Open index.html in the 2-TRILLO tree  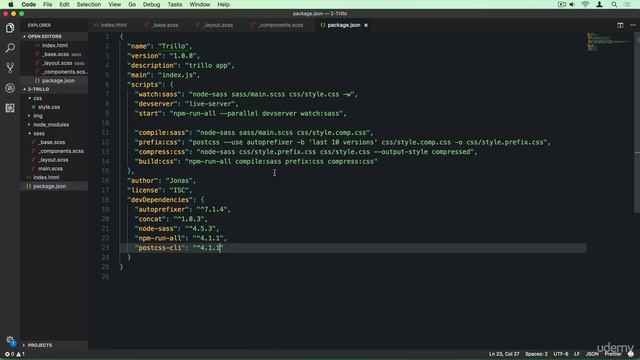click(x=46, y=177)
